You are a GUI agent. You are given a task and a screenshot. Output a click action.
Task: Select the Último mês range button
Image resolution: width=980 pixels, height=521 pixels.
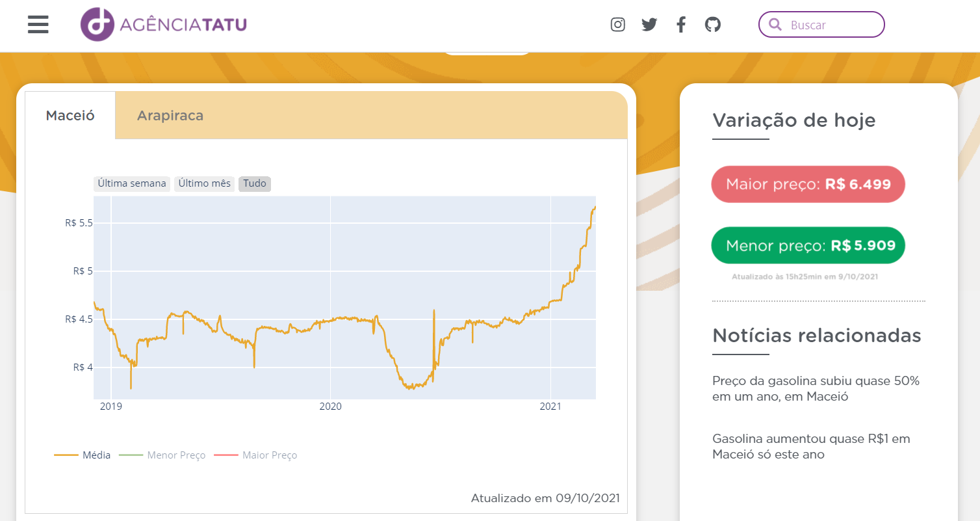tap(205, 183)
